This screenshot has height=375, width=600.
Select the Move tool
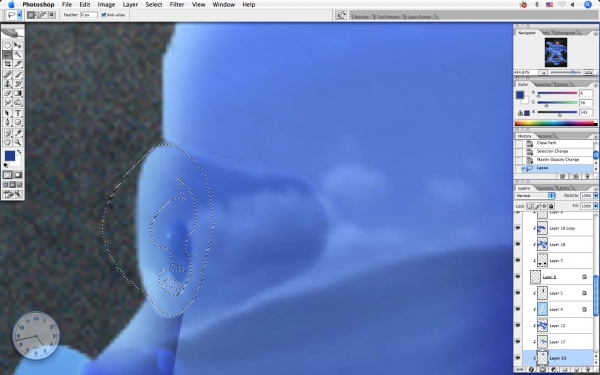(x=18, y=46)
